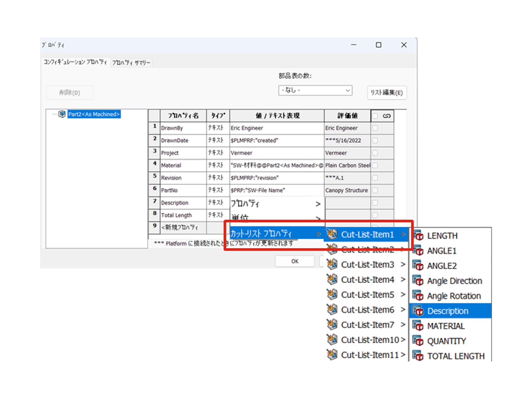Enable the Material row link checkbox

375,166
